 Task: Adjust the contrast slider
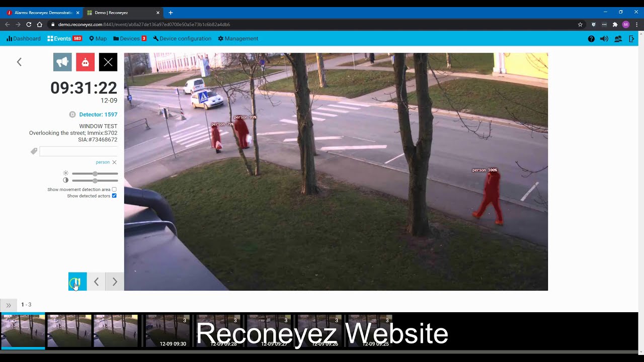[95, 180]
